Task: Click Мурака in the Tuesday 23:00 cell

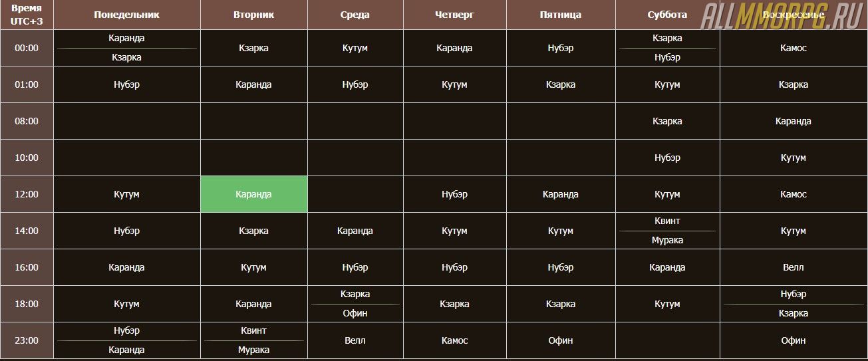Action: click(253, 350)
